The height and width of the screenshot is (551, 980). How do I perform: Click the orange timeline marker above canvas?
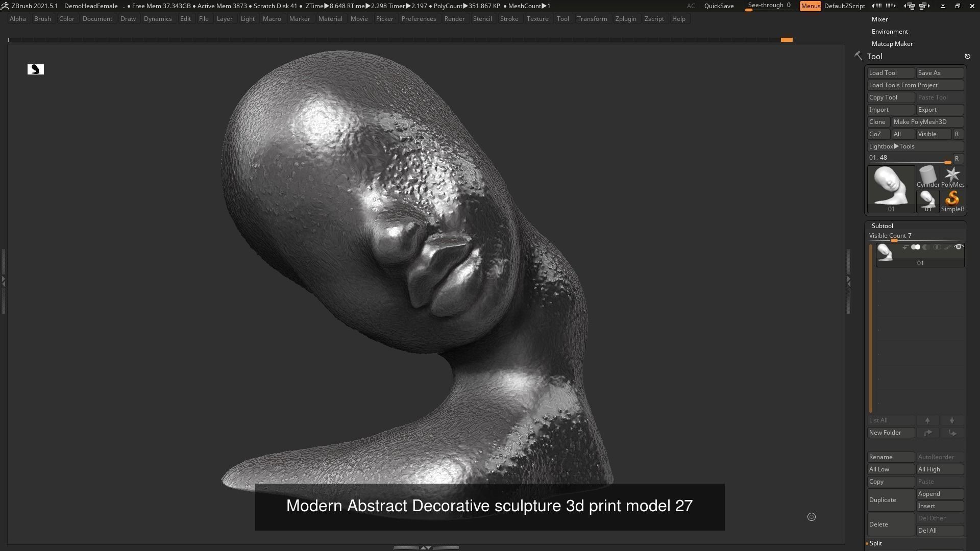coord(787,39)
